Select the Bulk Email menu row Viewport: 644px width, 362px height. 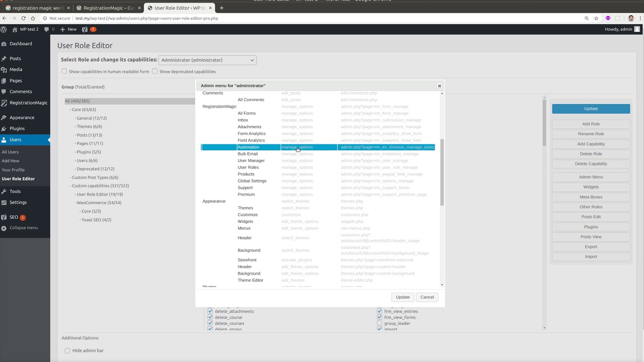[x=318, y=154]
